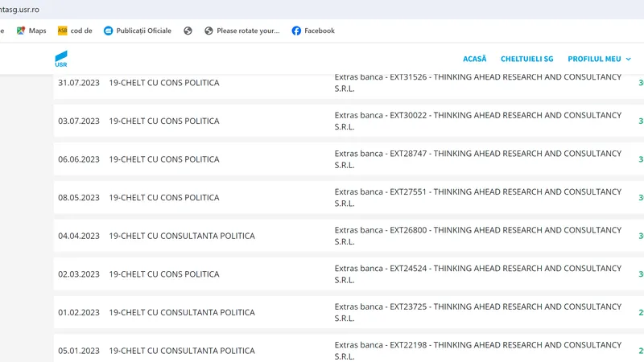The width and height of the screenshot is (644, 362).
Task: Click the USR logo
Action: [x=61, y=59]
